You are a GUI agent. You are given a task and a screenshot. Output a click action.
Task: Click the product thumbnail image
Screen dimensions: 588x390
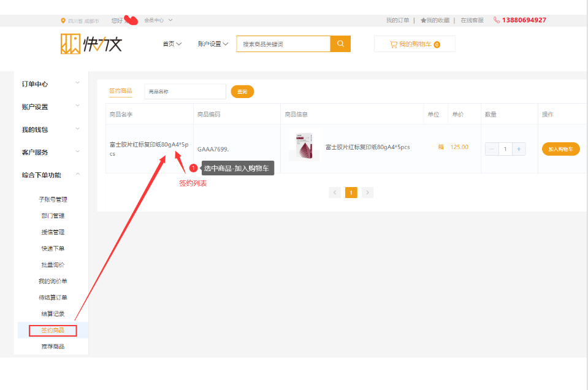(304, 147)
